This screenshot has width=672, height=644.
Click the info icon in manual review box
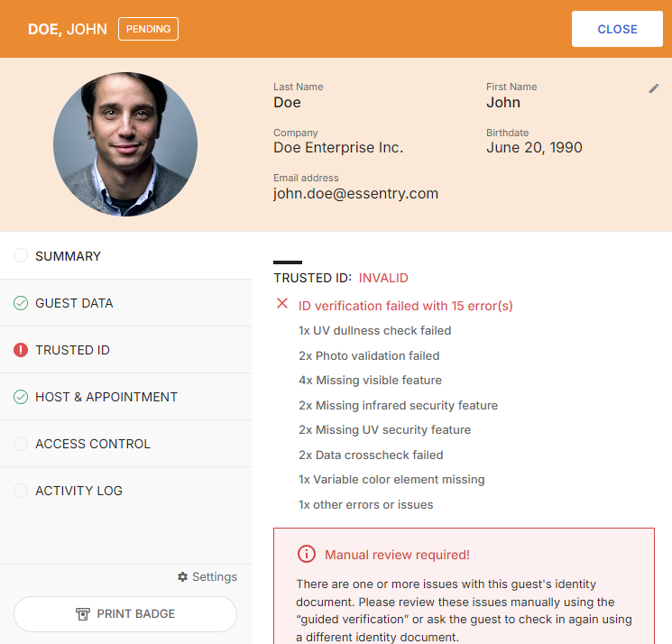coord(307,554)
